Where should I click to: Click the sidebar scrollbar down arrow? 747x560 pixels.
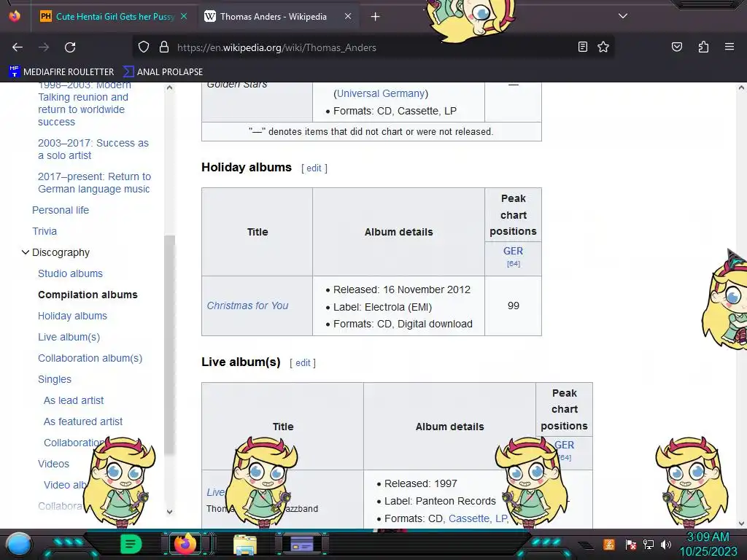tap(169, 512)
